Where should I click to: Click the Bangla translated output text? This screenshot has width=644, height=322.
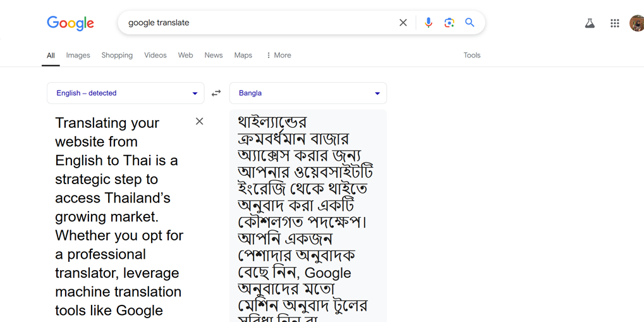[x=306, y=217]
